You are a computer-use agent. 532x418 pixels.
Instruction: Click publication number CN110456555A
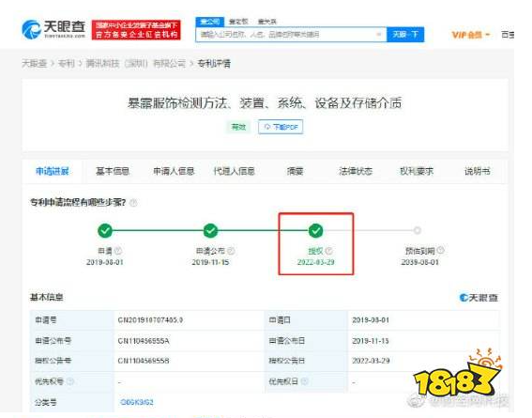click(x=144, y=341)
